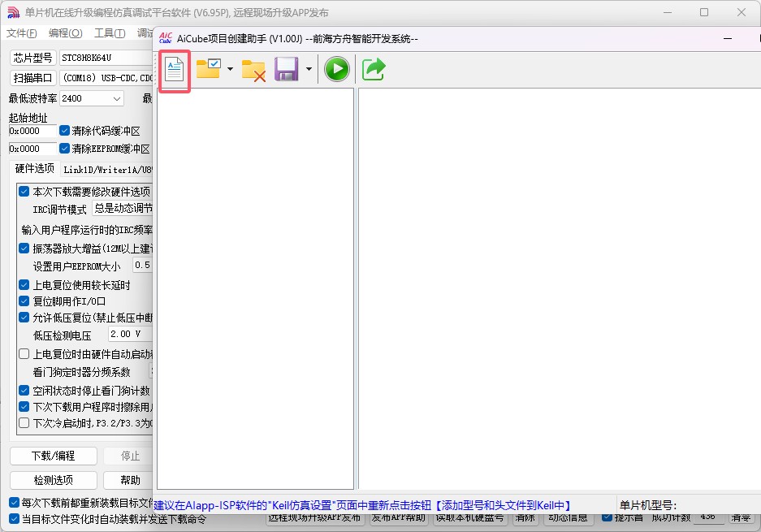Open the IRC调节模式 dropdown

(123, 208)
